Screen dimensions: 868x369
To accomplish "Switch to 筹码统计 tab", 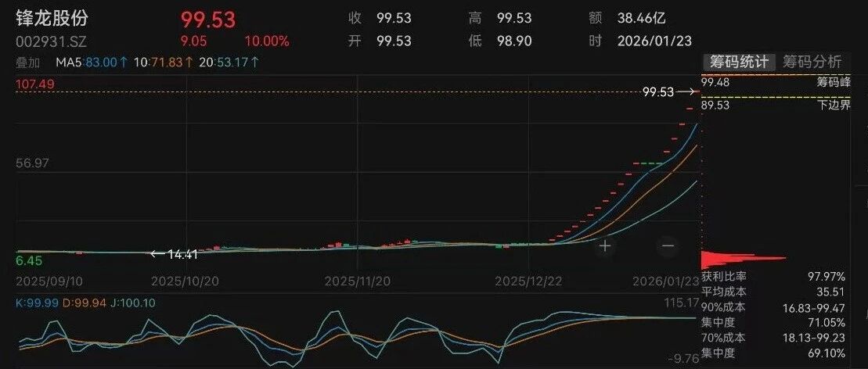I will pyautogui.click(x=739, y=62).
